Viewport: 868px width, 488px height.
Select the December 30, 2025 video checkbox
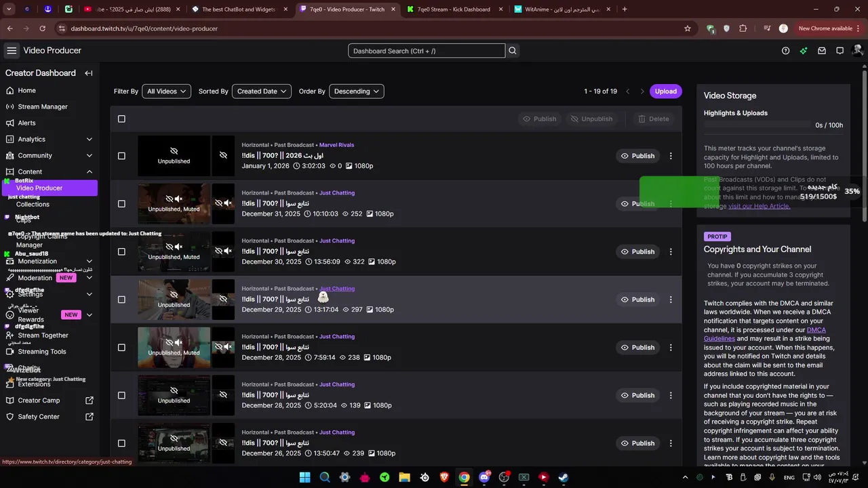tap(121, 251)
